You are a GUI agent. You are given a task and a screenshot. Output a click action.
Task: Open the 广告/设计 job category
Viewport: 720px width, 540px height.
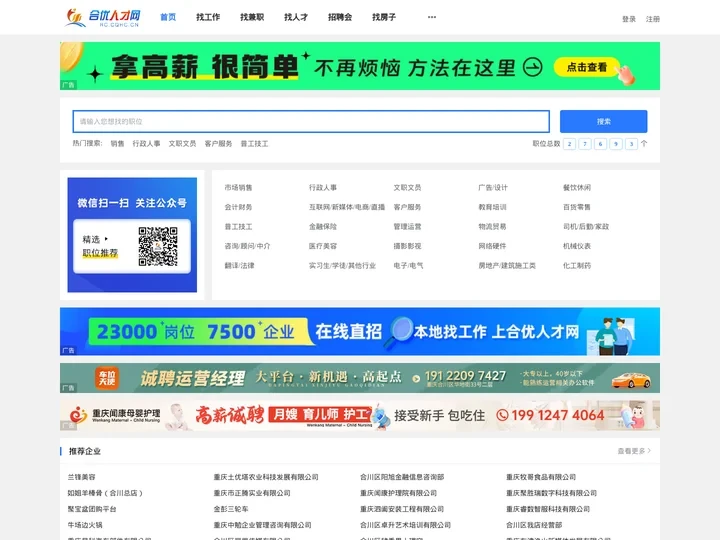(x=493, y=187)
